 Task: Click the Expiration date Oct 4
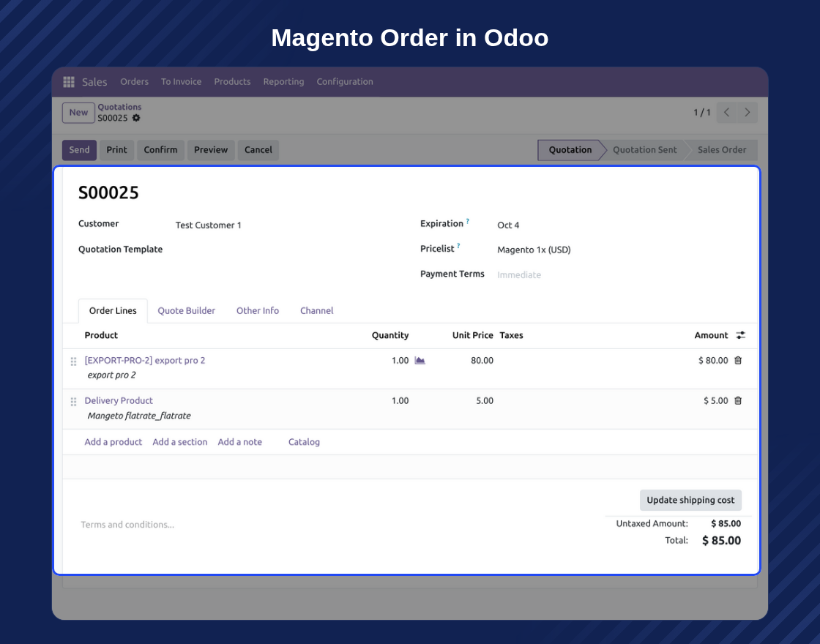click(x=508, y=225)
